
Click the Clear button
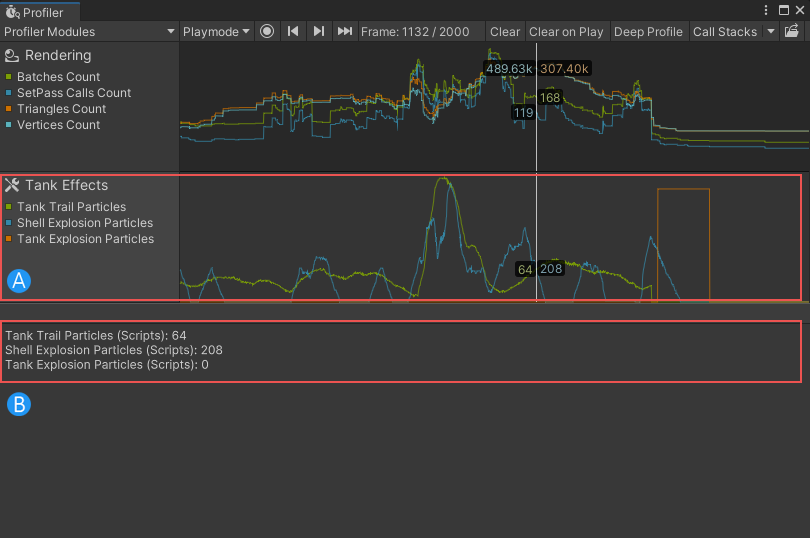505,31
